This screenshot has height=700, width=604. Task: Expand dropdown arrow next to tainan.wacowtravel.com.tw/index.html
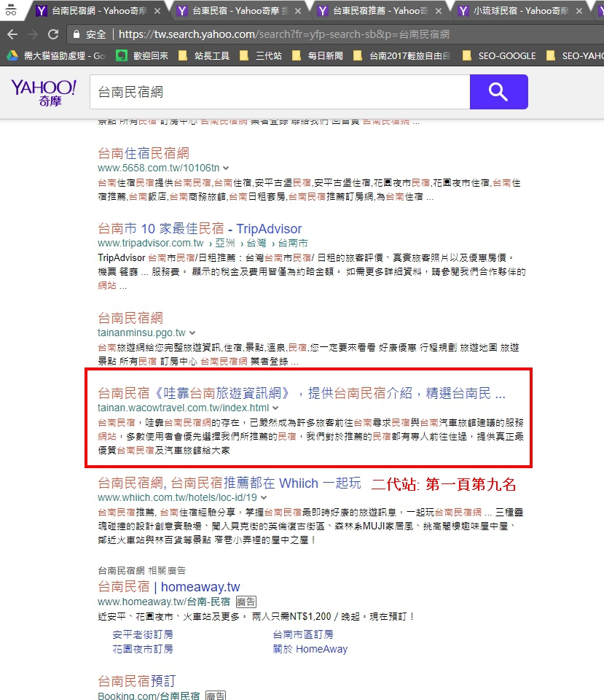275,408
